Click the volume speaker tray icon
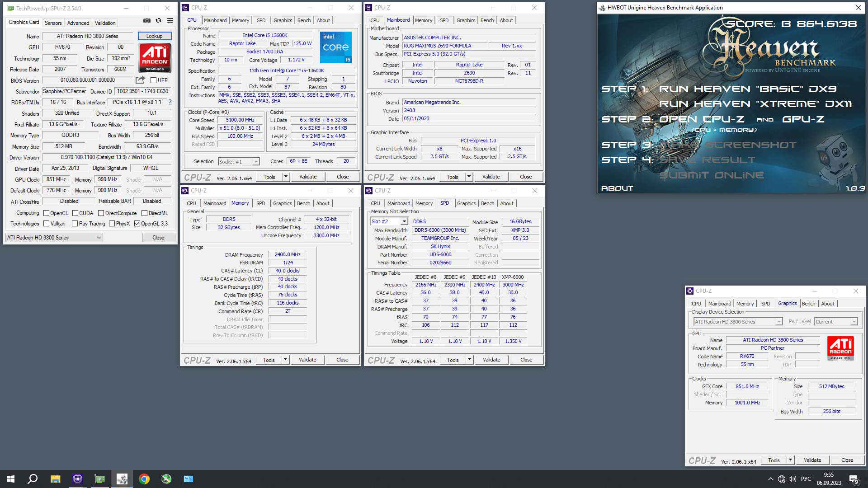This screenshot has height=488, width=868. 793,479
